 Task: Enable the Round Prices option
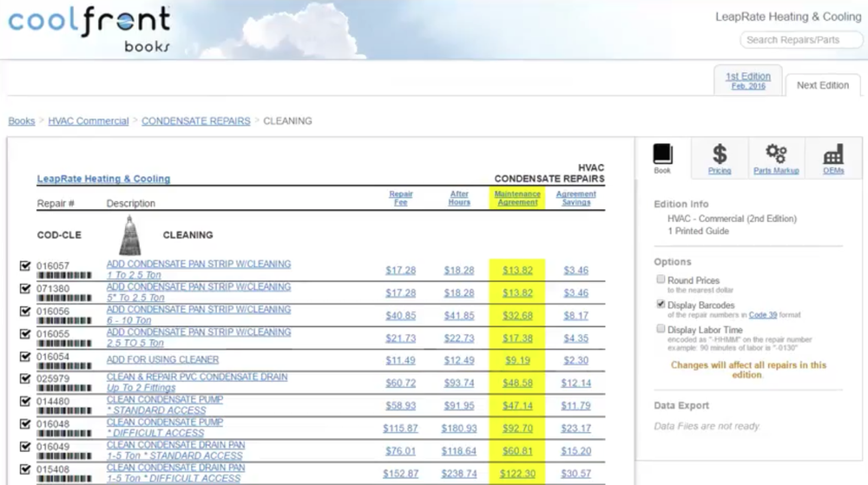pyautogui.click(x=661, y=280)
